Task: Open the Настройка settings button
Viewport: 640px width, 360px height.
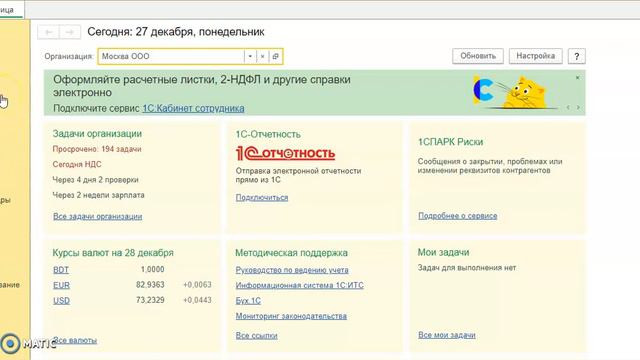Action: click(x=536, y=56)
